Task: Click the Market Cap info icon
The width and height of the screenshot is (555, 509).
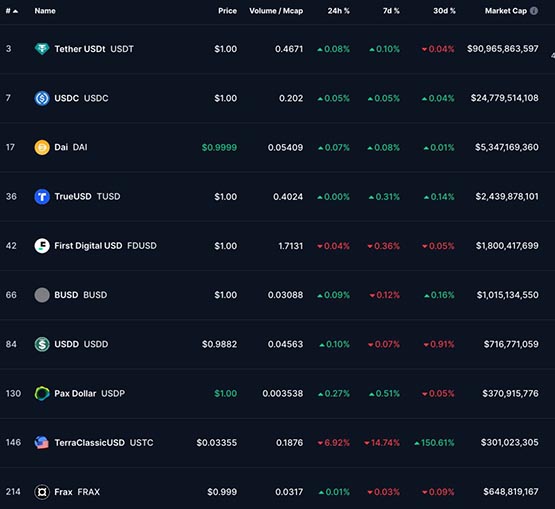Action: pyautogui.click(x=534, y=11)
